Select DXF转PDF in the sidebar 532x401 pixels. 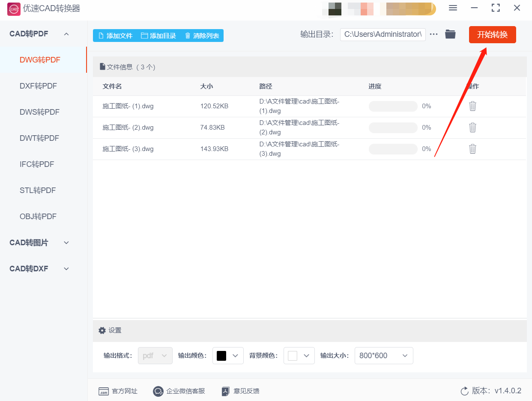pyautogui.click(x=38, y=86)
